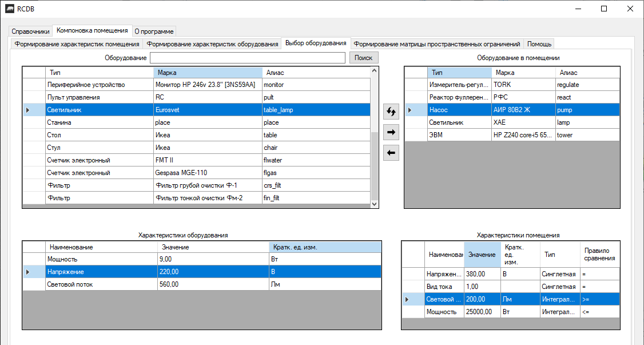Screen dimensions: 644x345
Task: Open Формирование характеристик помещения tab
Action: click(77, 44)
